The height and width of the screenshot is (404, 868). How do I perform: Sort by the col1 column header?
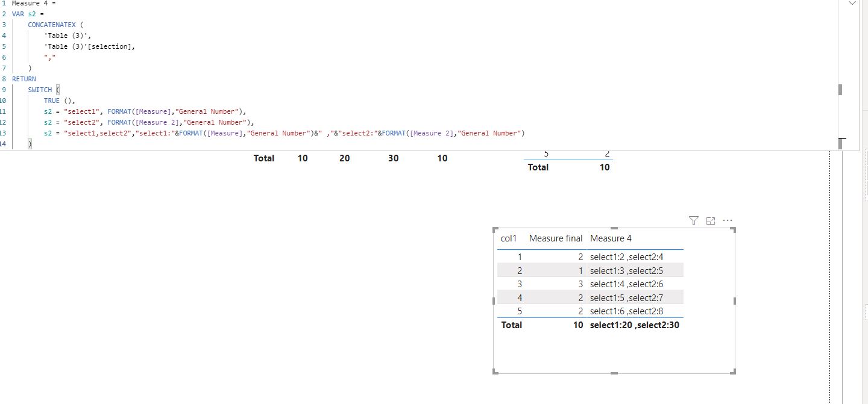[509, 238]
